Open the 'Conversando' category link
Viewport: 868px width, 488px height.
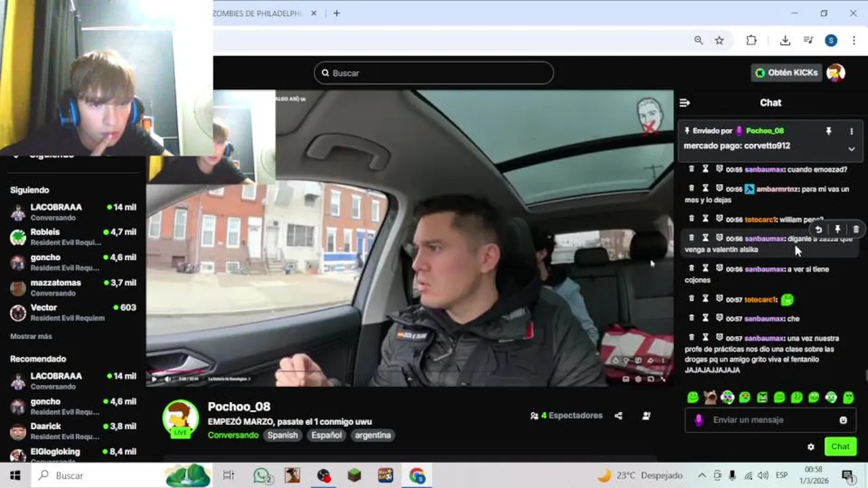tap(233, 435)
